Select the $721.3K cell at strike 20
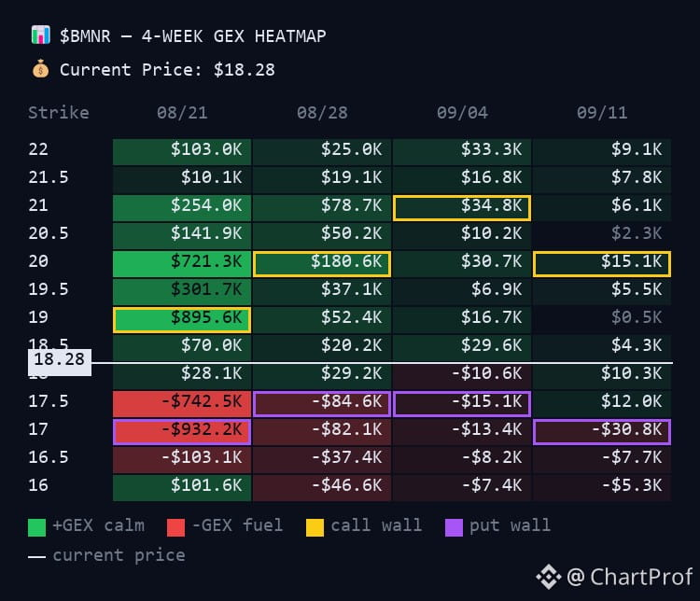The image size is (700, 601). click(182, 264)
